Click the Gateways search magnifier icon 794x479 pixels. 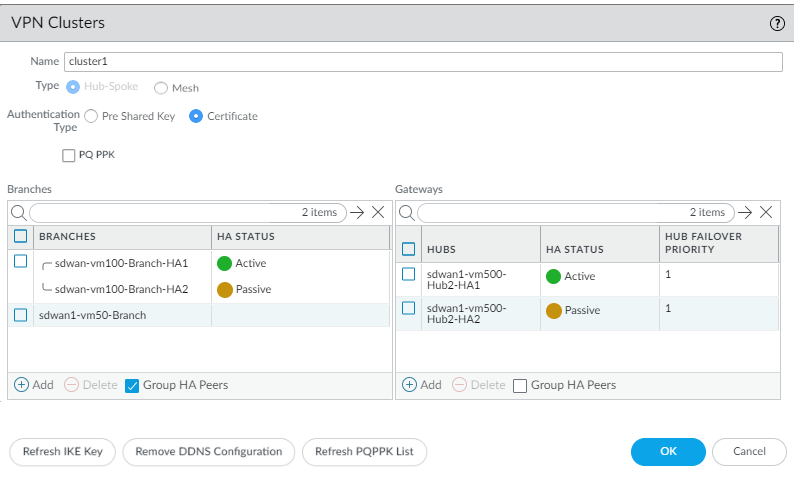(x=406, y=212)
